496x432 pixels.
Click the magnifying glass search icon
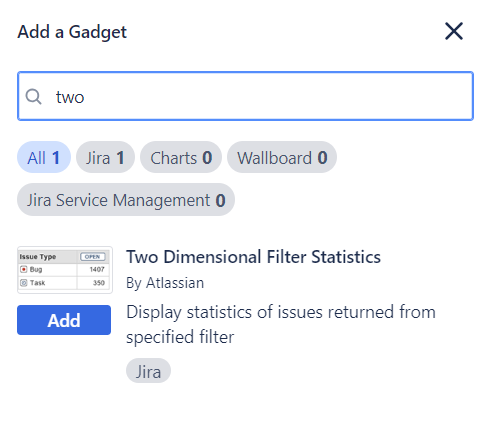(34, 97)
